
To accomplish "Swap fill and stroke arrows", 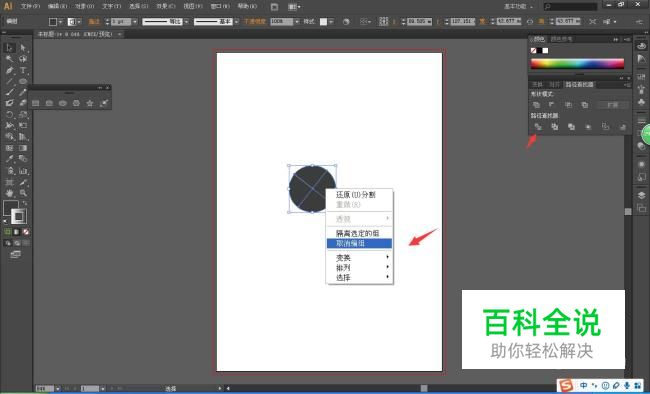I will 25,203.
